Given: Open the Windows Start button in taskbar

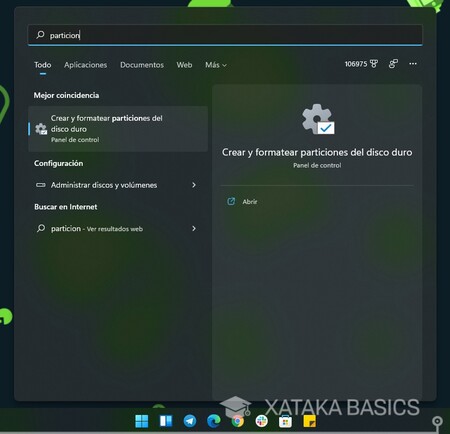Looking at the screenshot, I should [x=142, y=421].
